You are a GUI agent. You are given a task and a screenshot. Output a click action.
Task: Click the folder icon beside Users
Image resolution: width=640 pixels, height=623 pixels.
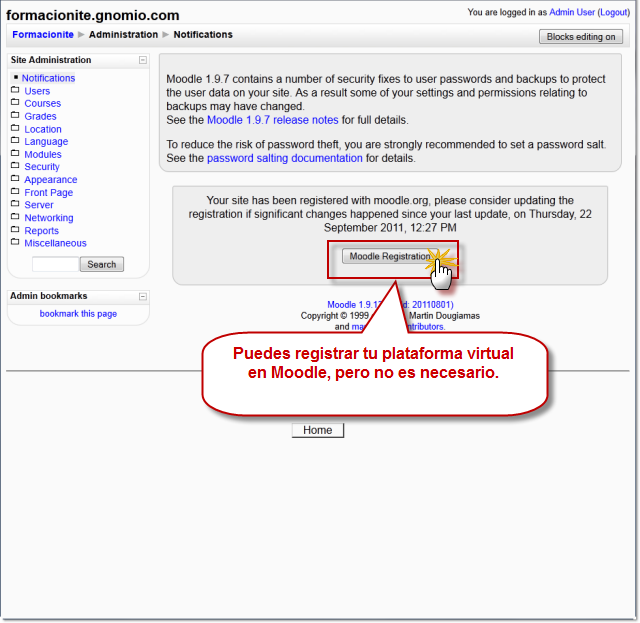pyautogui.click(x=15, y=91)
